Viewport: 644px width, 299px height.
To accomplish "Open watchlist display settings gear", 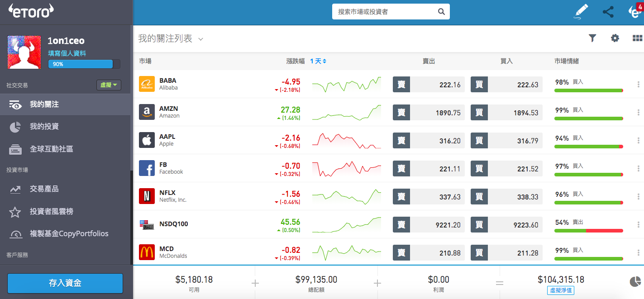I will click(x=615, y=38).
